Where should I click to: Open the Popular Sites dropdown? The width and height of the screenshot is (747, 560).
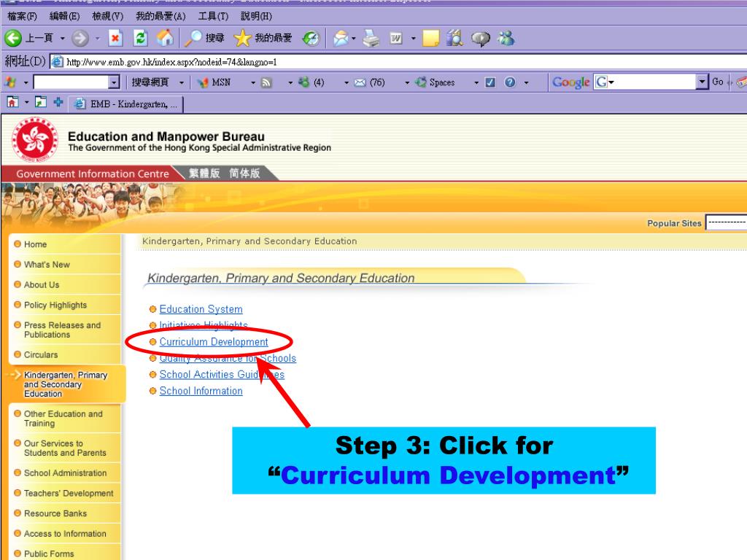[726, 222]
